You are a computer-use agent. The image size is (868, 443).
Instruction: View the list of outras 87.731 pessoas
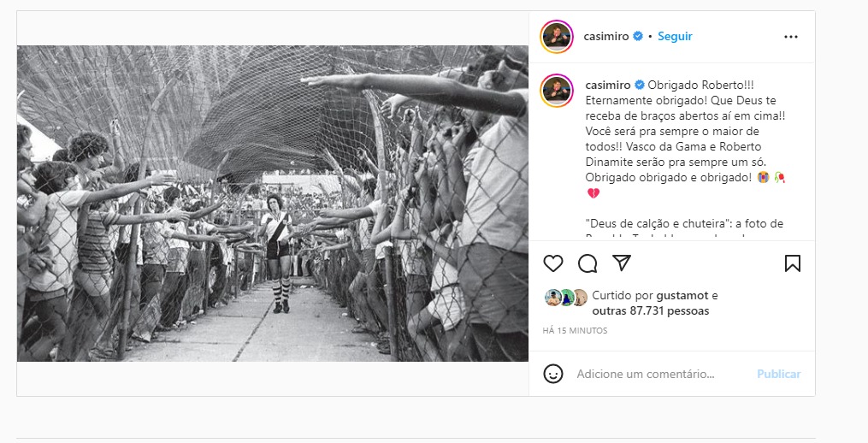pyautogui.click(x=650, y=311)
